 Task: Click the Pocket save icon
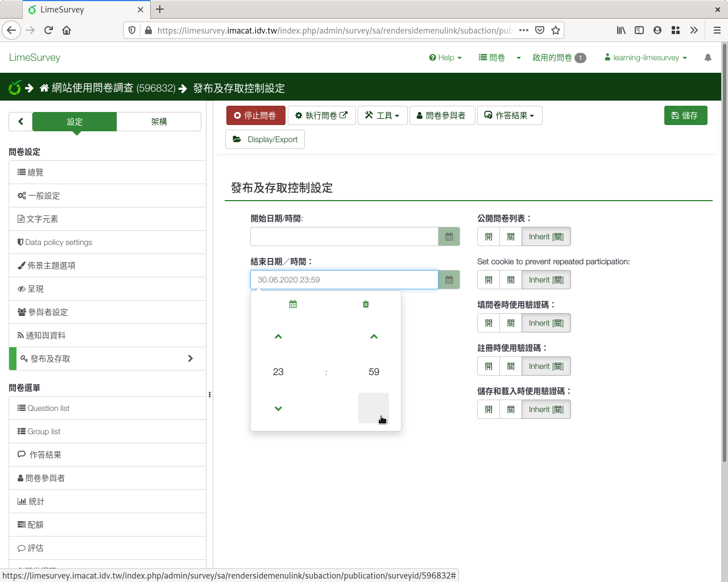click(x=540, y=30)
